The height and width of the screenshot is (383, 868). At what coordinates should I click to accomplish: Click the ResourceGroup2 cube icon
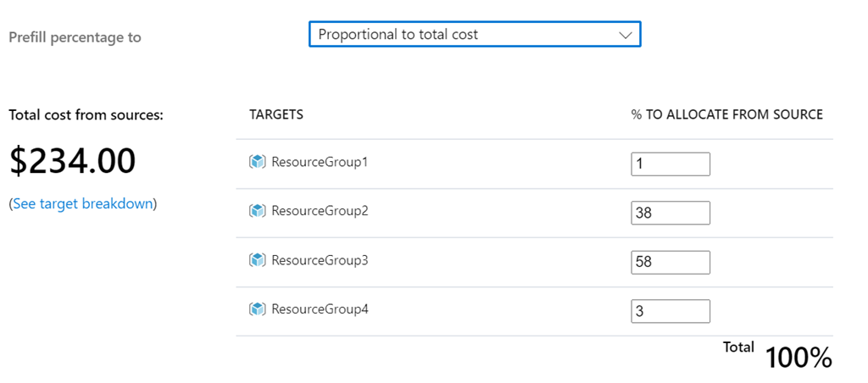tap(258, 211)
